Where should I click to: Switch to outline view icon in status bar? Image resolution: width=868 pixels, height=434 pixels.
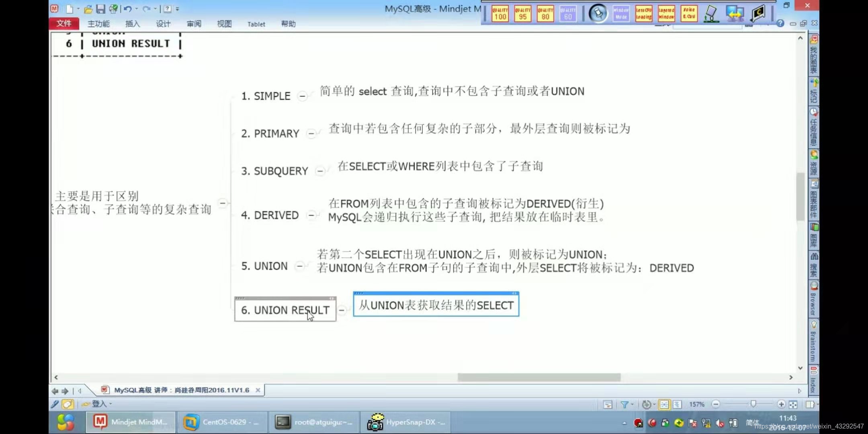click(677, 404)
